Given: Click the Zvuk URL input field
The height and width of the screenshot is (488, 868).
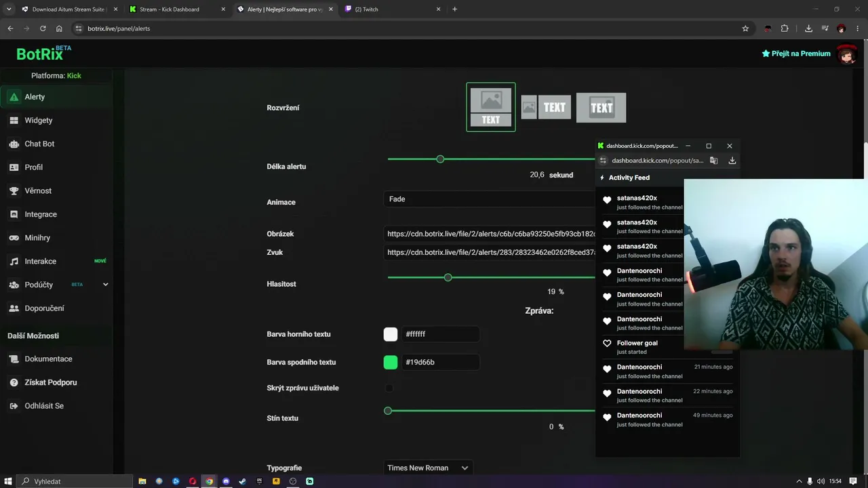Looking at the screenshot, I should [x=489, y=252].
